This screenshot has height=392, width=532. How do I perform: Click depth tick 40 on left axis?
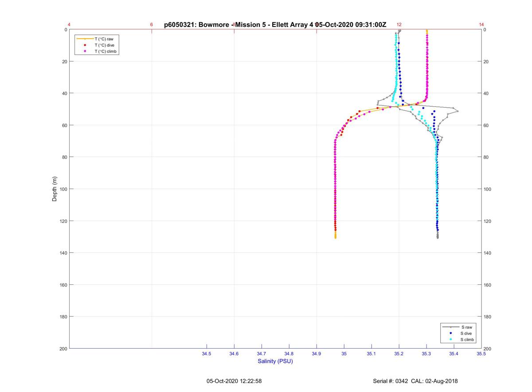(x=65, y=93)
